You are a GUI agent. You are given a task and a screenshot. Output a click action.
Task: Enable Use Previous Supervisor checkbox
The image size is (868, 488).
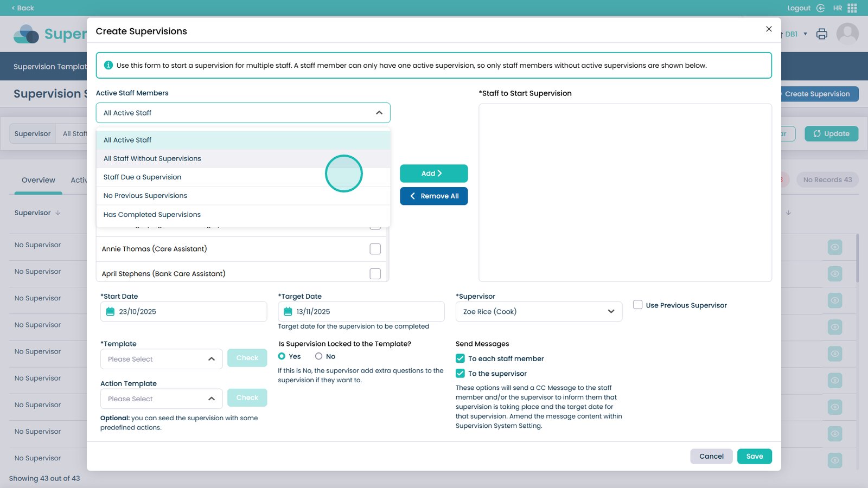tap(638, 305)
